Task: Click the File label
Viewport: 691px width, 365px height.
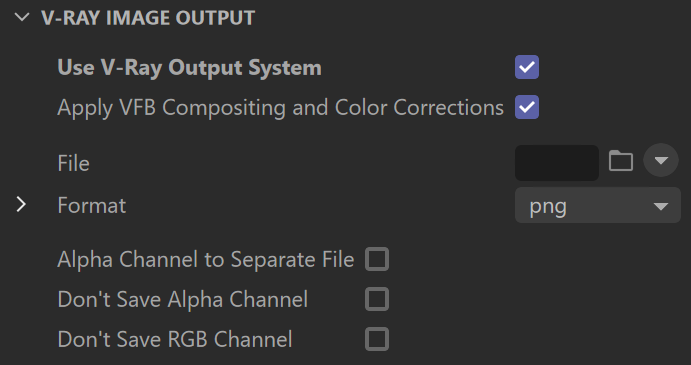Action: (74, 163)
